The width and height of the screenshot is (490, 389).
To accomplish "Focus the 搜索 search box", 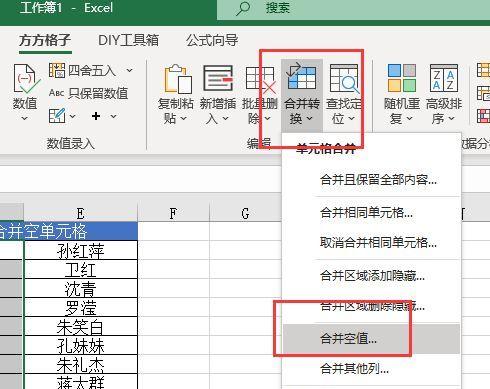I will tap(353, 10).
